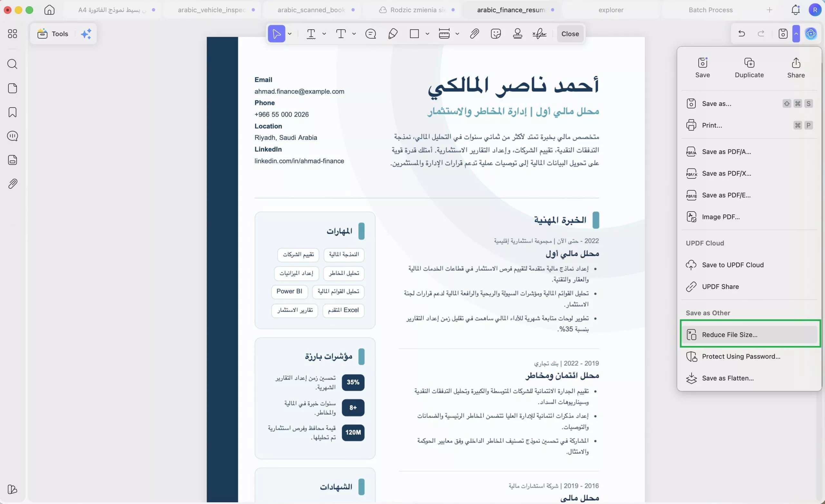Select the sticker tool
This screenshot has height=504, width=825.
coord(496,33)
